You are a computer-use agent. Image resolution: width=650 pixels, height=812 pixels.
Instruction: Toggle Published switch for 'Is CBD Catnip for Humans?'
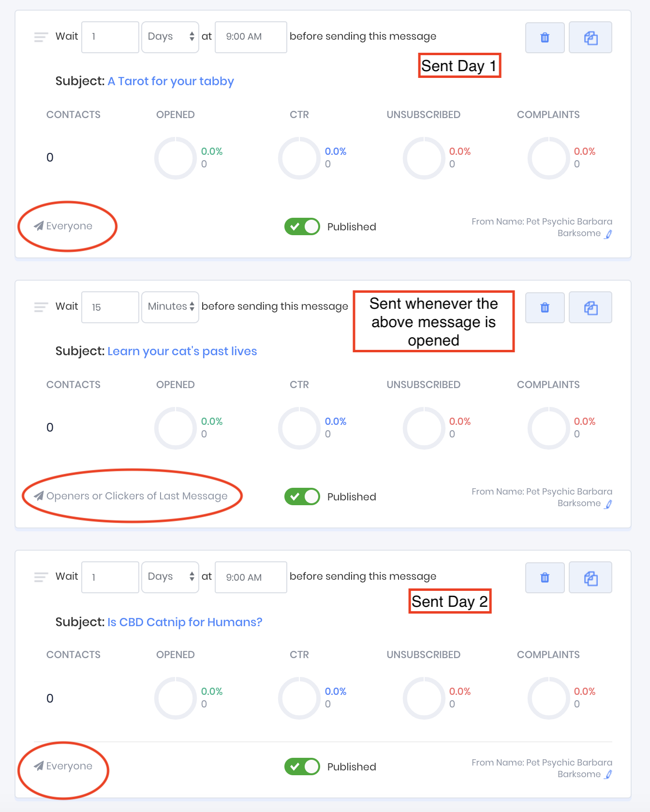[302, 767]
